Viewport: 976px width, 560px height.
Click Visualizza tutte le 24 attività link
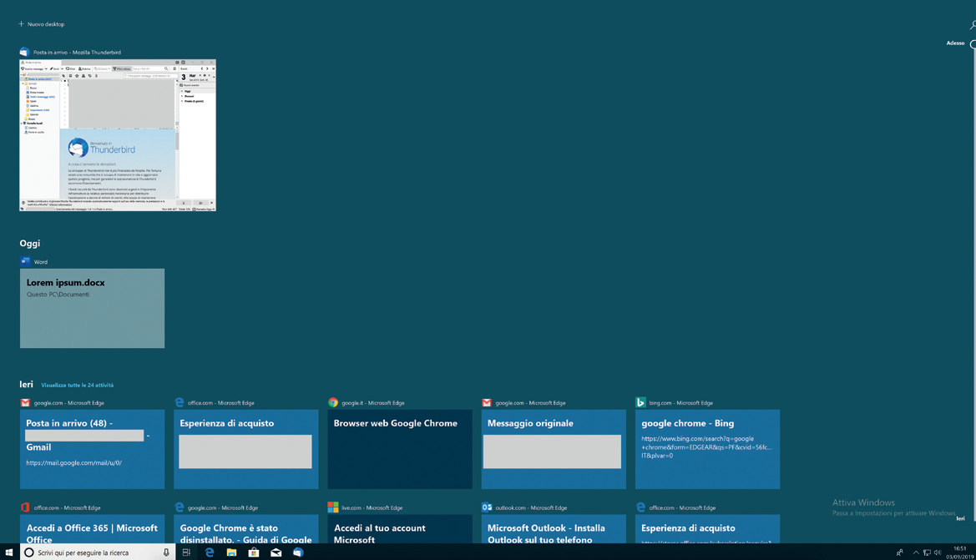pyautogui.click(x=77, y=385)
